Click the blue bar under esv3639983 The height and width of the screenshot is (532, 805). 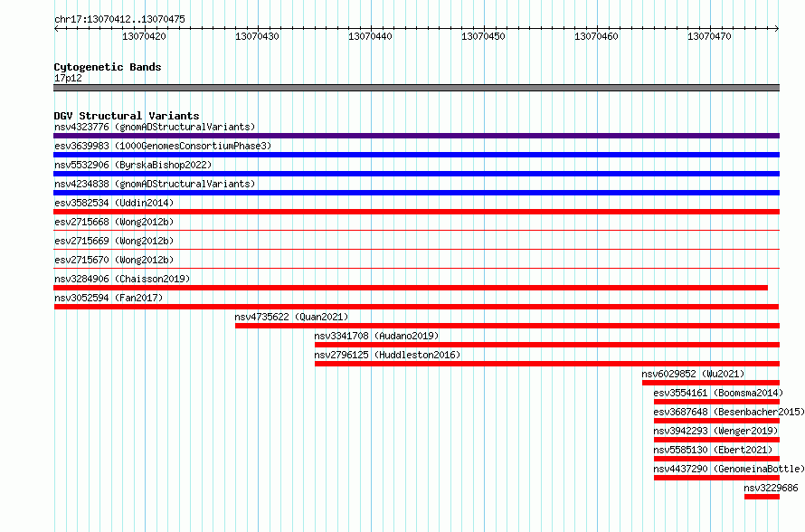coord(416,155)
